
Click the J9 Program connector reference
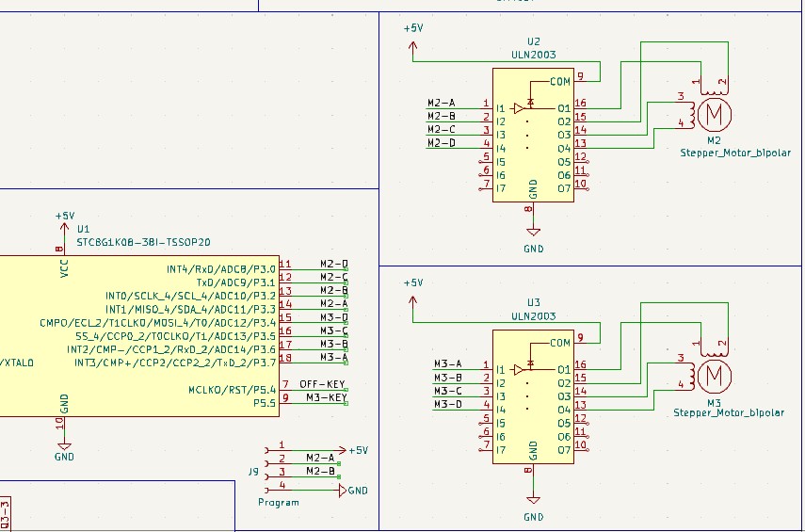pos(254,471)
